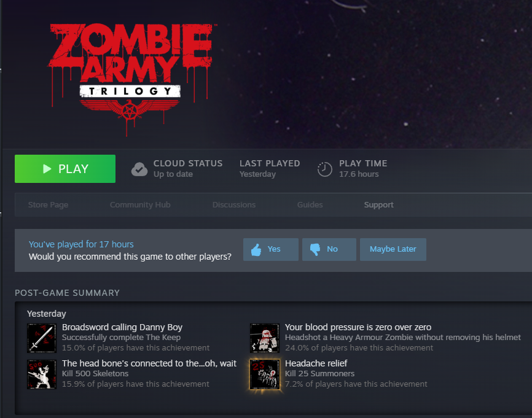Click the Zombie Army Trilogy logo
The width and height of the screenshot is (532, 418).
pyautogui.click(x=131, y=78)
